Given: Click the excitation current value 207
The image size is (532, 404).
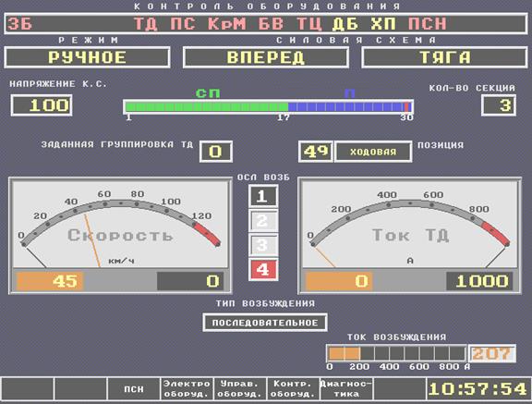Looking at the screenshot, I should pos(492,354).
